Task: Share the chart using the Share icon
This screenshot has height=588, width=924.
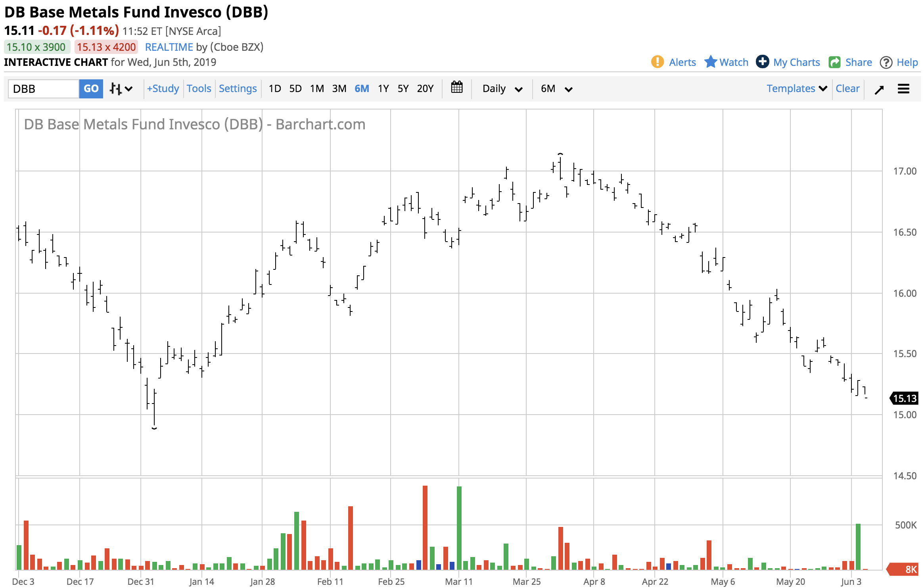Action: (x=836, y=62)
